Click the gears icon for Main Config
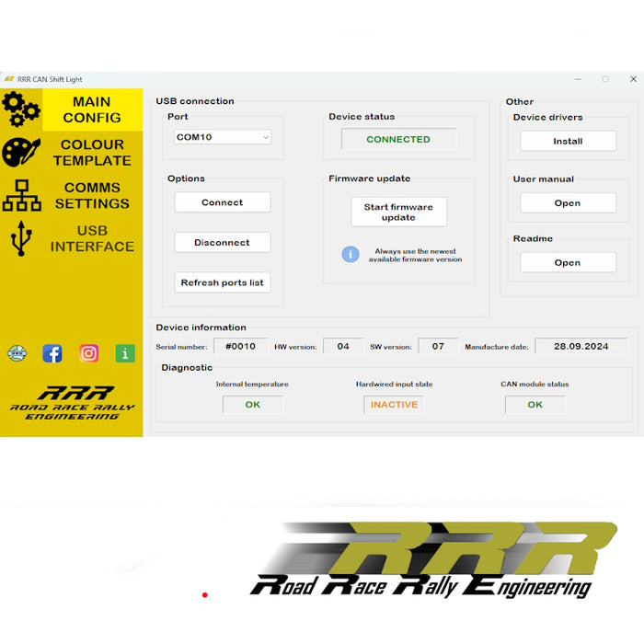The image size is (644, 644). 20,109
